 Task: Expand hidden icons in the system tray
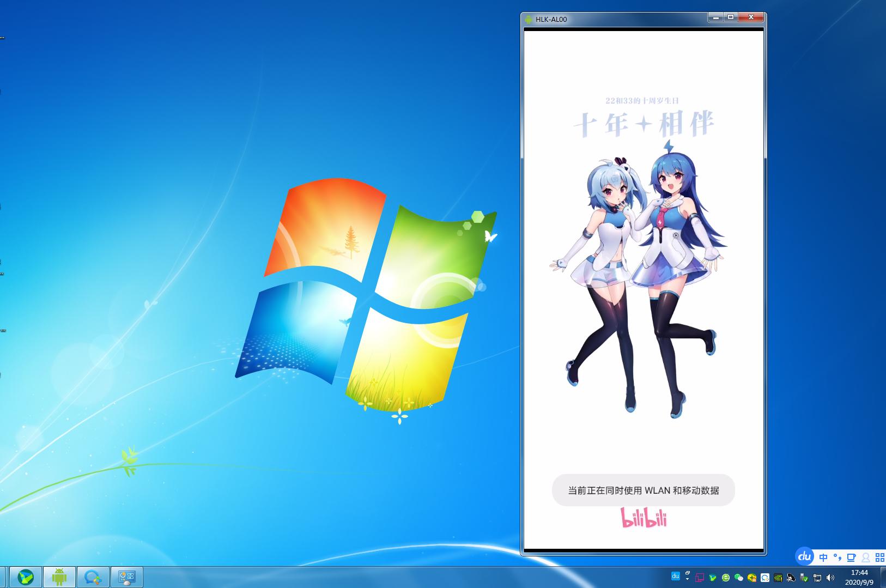688,578
